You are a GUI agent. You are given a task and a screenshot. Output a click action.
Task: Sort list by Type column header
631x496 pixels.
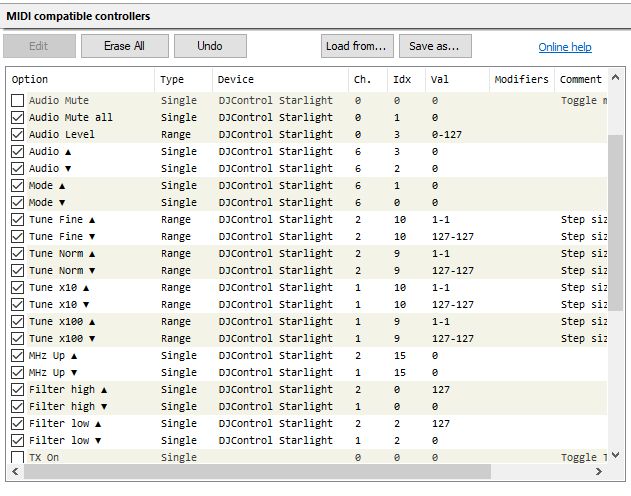(x=183, y=79)
